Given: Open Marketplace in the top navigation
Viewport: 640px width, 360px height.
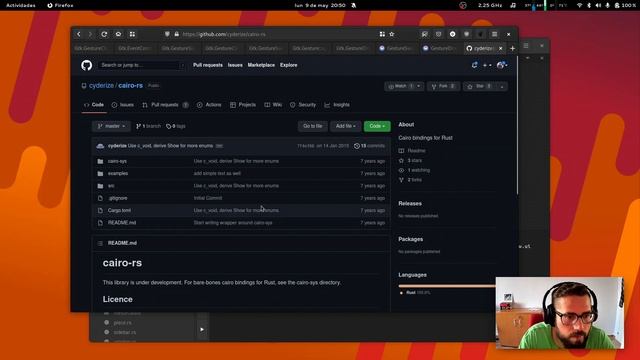Looking at the screenshot, I should (261, 65).
